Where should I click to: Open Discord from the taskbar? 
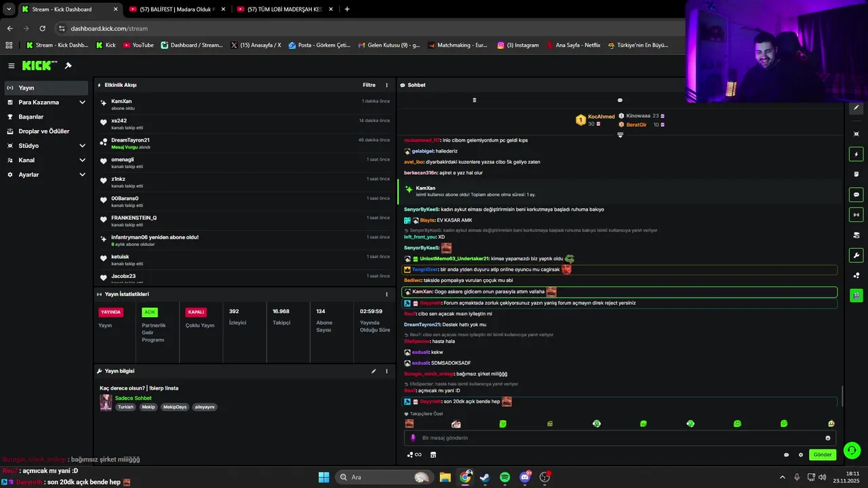pos(525,477)
